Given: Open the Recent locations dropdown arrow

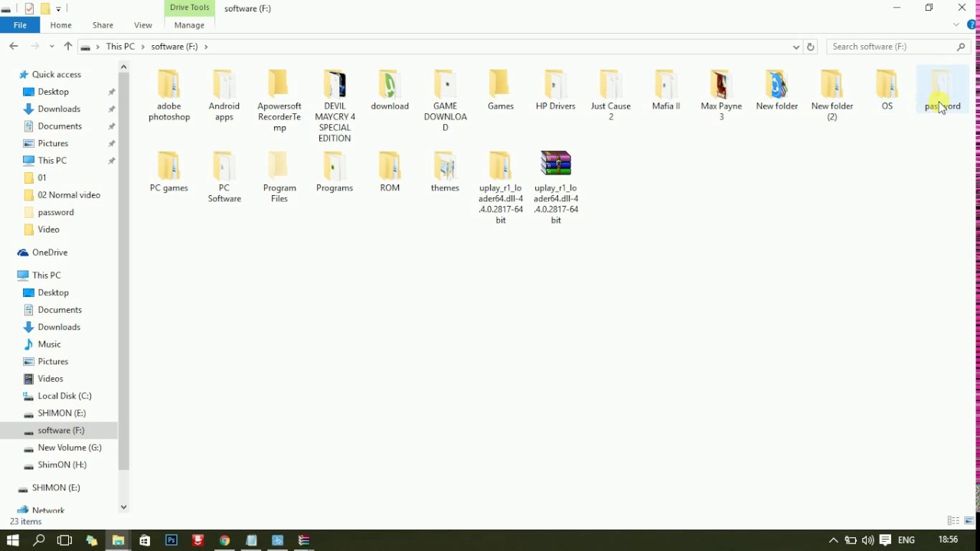Looking at the screenshot, I should point(52,47).
